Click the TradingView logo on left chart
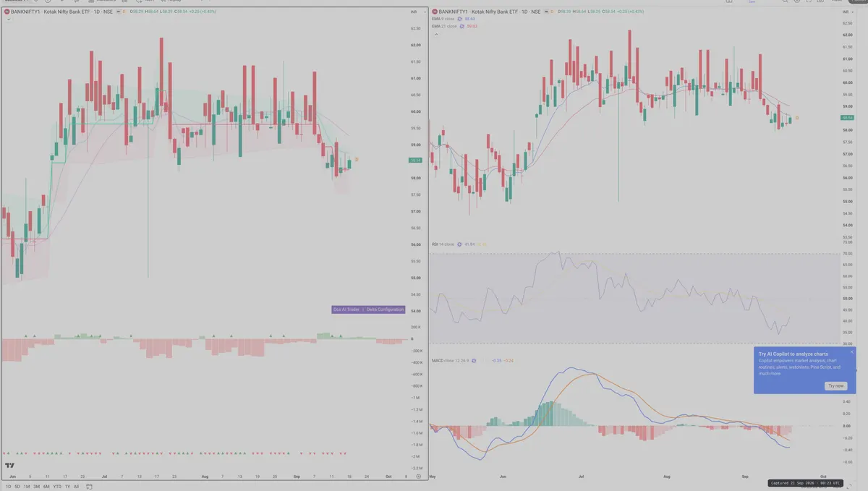Viewport: 868px width, 491px height. pyautogui.click(x=10, y=466)
